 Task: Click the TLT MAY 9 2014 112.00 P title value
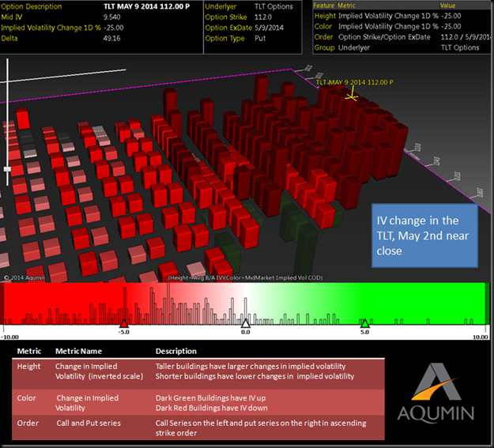(x=146, y=6)
